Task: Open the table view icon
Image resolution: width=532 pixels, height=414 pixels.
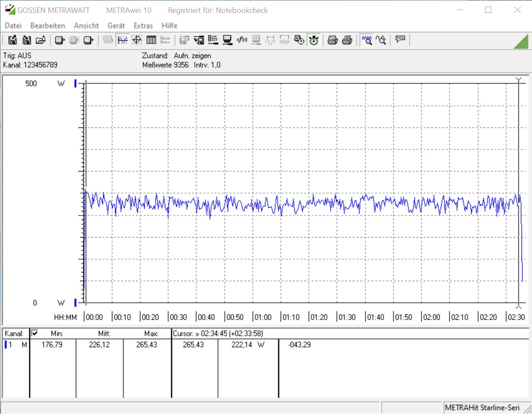Action: [151, 40]
